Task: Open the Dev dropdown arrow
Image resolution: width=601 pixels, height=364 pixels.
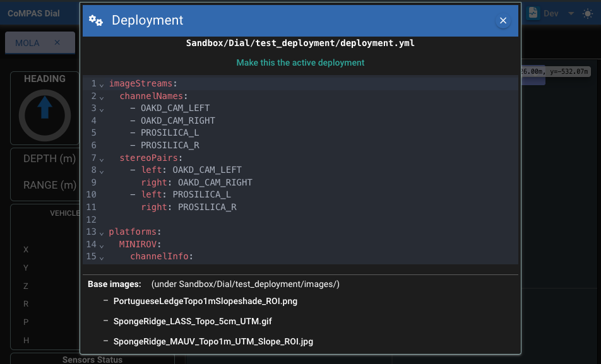Action: tap(571, 13)
